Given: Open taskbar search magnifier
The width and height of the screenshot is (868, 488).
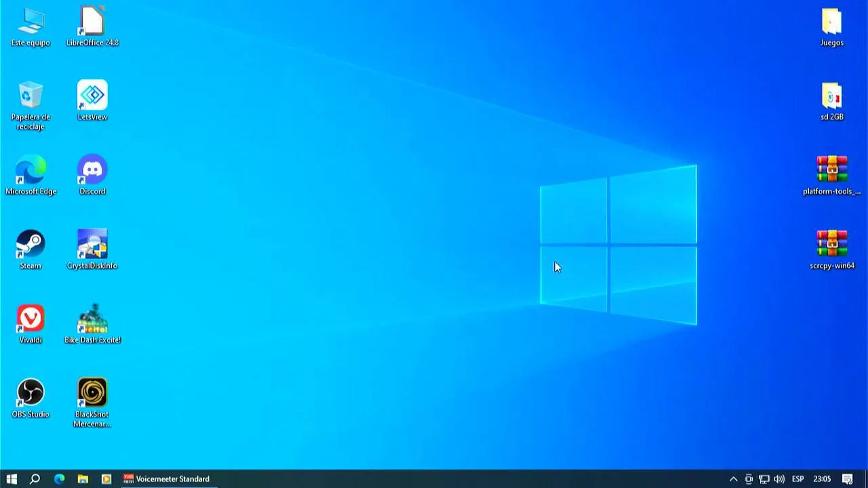Looking at the screenshot, I should [x=35, y=479].
